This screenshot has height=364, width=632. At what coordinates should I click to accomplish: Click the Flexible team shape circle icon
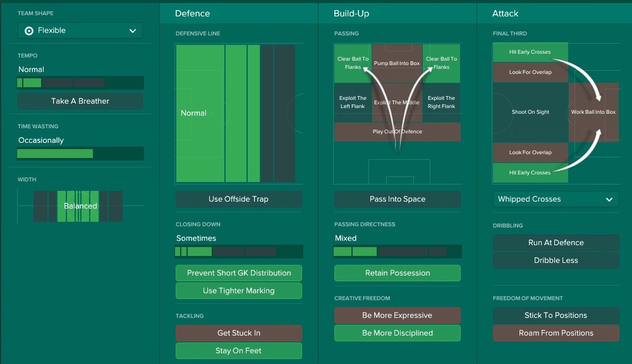pyautogui.click(x=29, y=30)
